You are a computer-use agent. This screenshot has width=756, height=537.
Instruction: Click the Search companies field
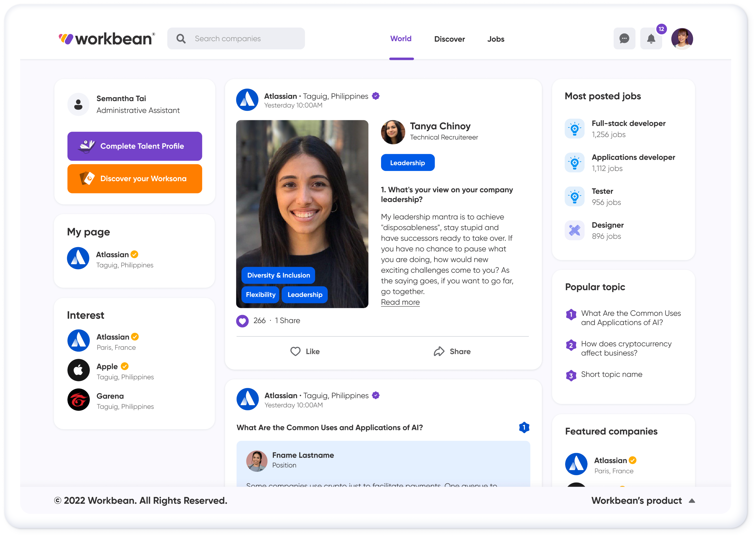236,39
